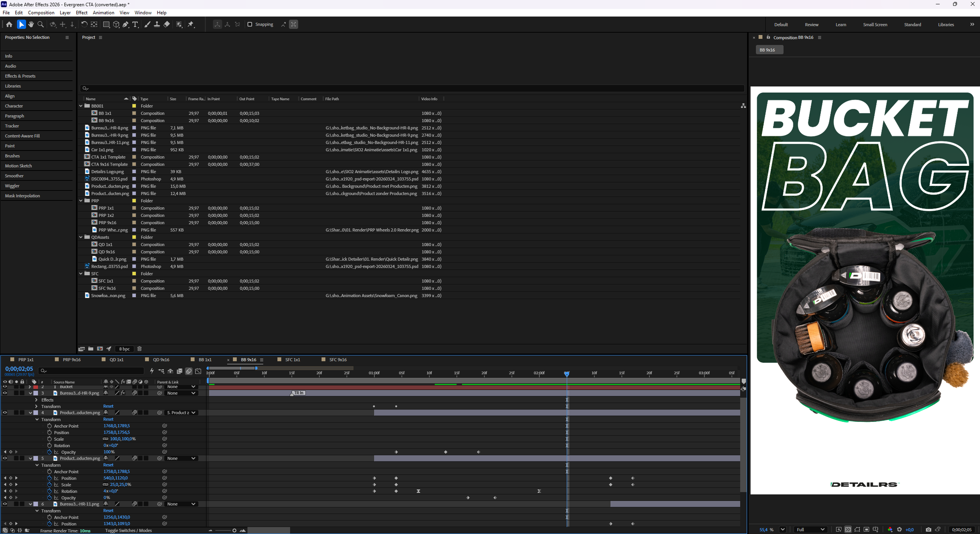Open the Graph Editor in timeline
The height and width of the screenshot is (534, 980).
pyautogui.click(x=198, y=371)
